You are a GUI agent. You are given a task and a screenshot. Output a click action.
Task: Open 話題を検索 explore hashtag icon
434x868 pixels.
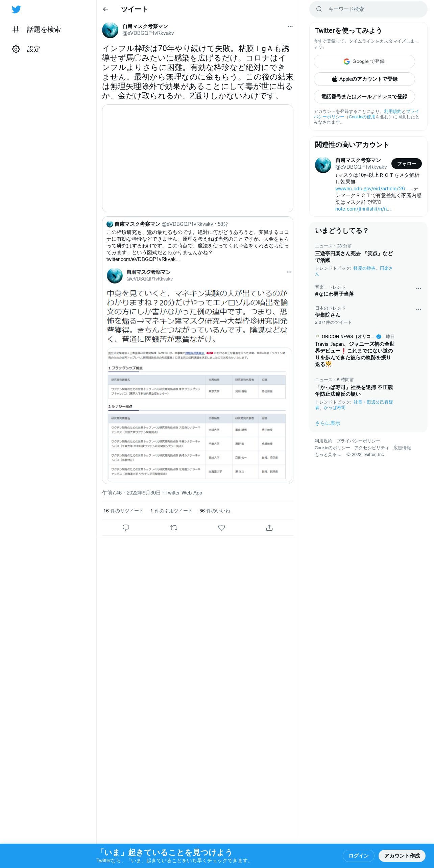16,29
